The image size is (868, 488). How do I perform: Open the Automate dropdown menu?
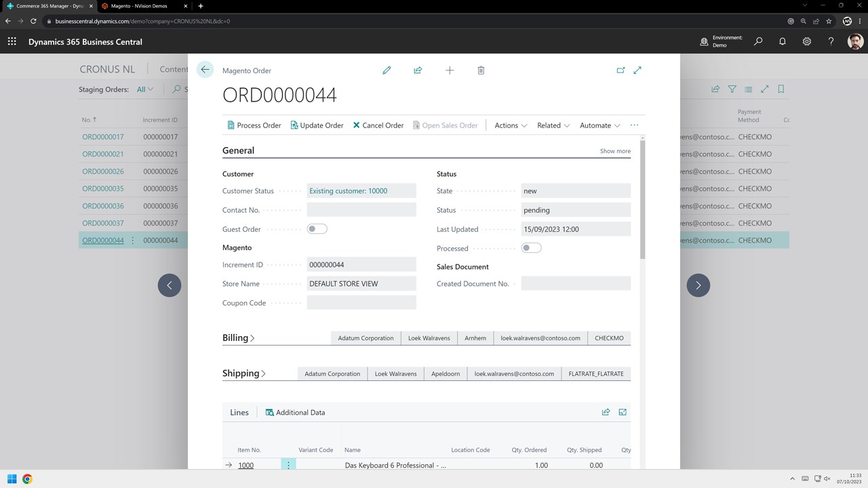(x=600, y=125)
